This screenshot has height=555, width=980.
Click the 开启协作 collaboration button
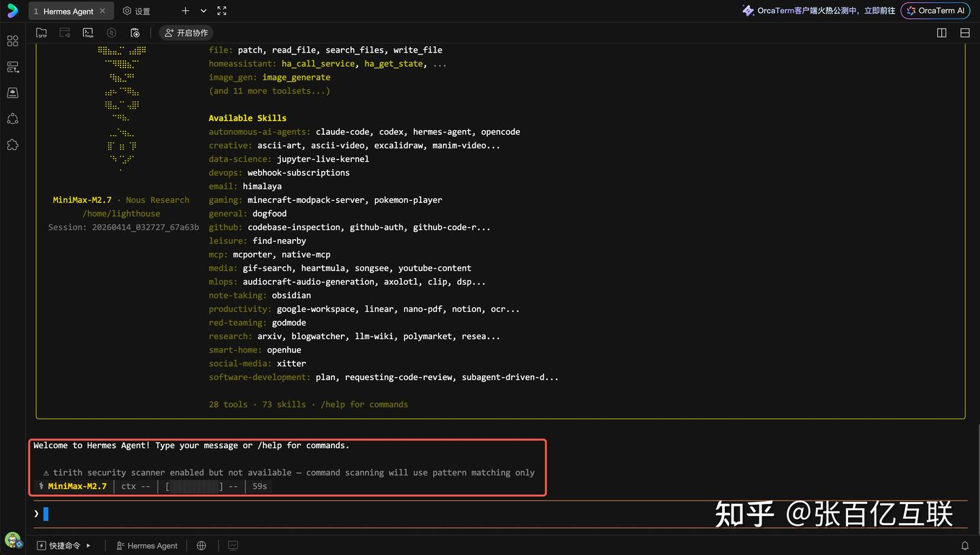186,32
